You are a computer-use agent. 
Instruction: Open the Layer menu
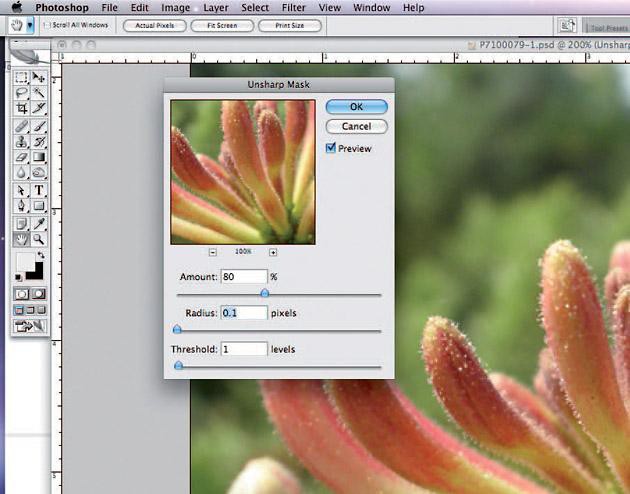coord(216,8)
